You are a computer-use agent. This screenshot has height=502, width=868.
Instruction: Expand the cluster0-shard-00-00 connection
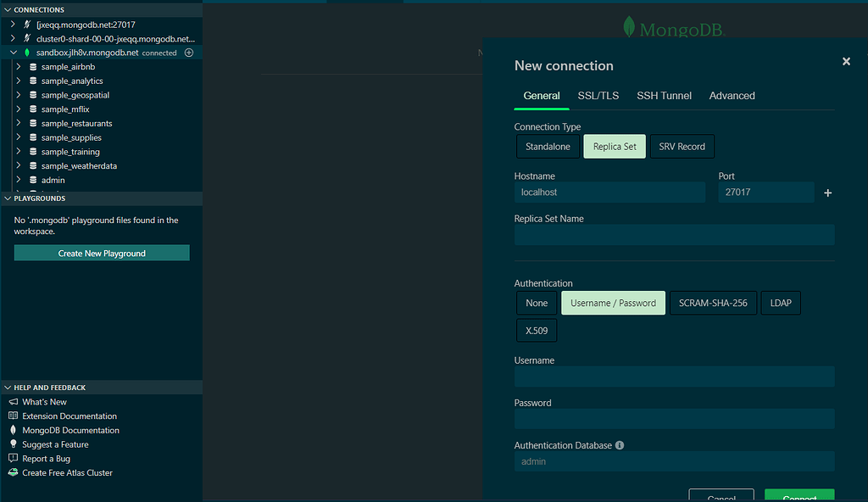tap(12, 38)
